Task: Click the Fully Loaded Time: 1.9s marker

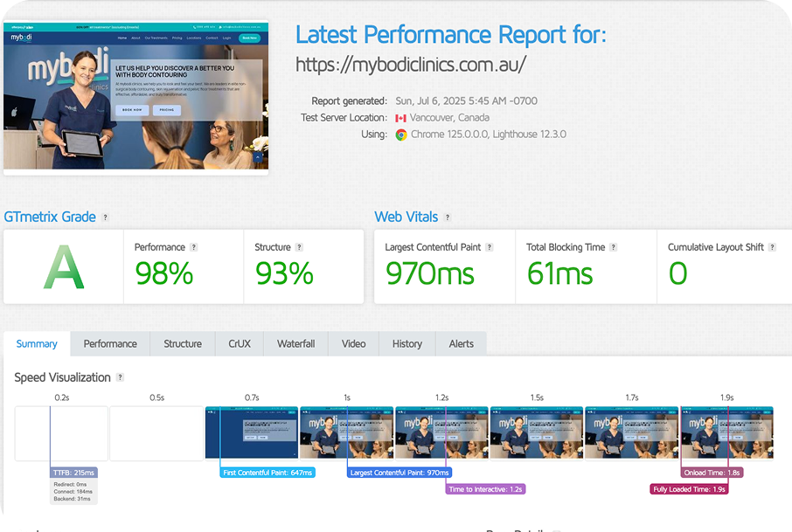Action: pos(689,489)
